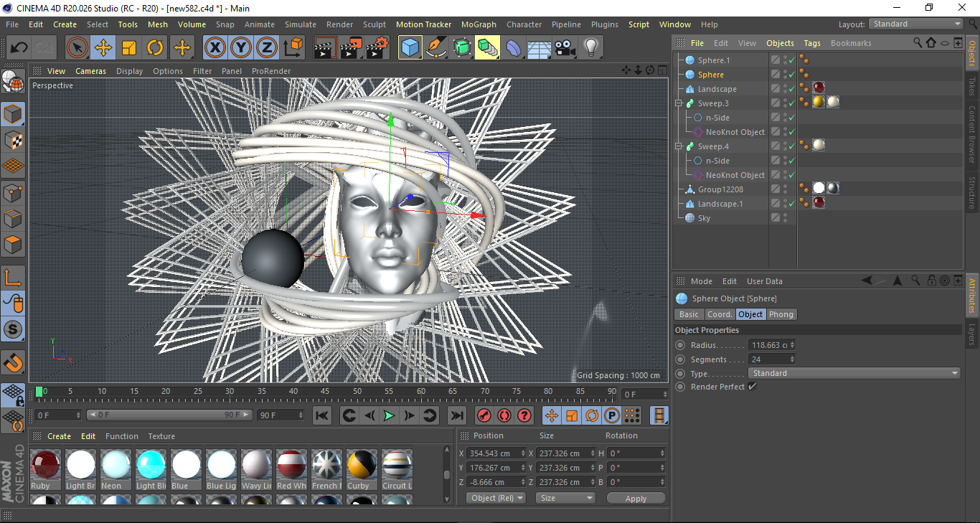This screenshot has height=523, width=980.
Task: Select the Curby material swatch
Action: [362, 470]
